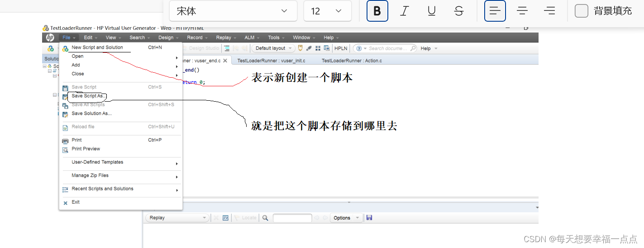Click the orange shield badge toolbar icon
Screen dimensions: 644x248
301,48
